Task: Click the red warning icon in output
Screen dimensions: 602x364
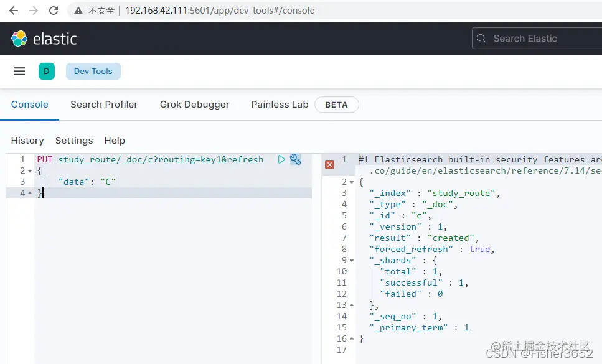Action: (329, 164)
